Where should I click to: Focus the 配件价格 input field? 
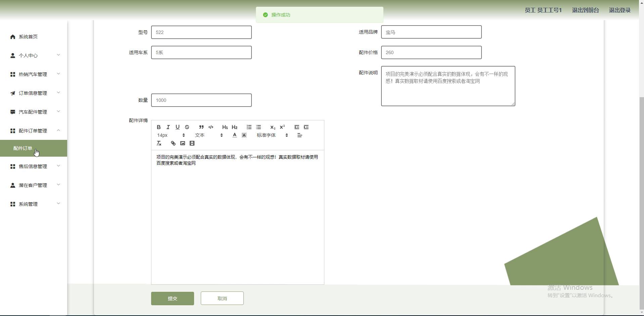pyautogui.click(x=431, y=52)
